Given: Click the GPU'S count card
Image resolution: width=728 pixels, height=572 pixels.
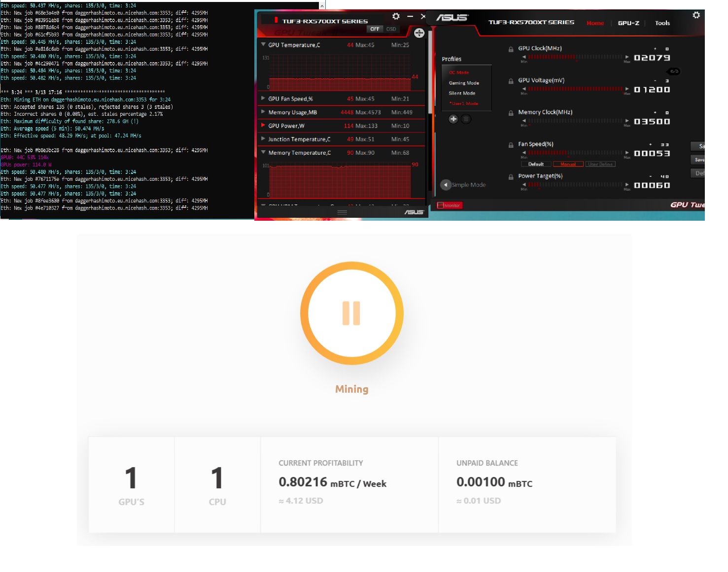Looking at the screenshot, I should point(131,485).
